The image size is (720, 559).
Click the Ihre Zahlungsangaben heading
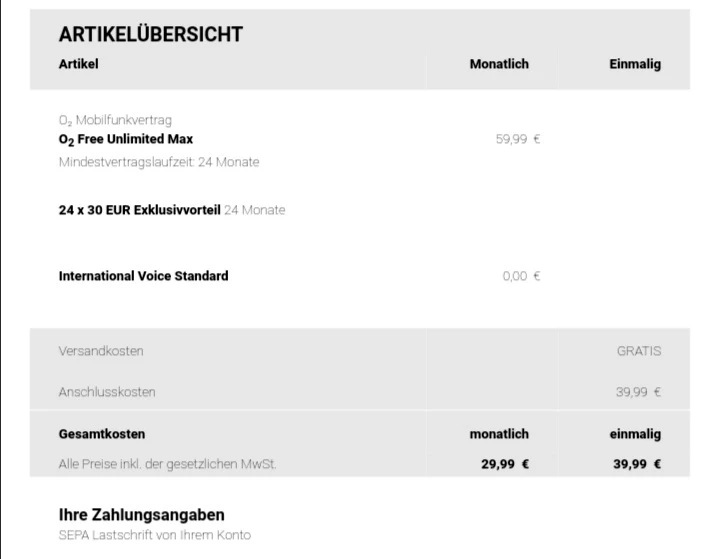[x=141, y=515]
